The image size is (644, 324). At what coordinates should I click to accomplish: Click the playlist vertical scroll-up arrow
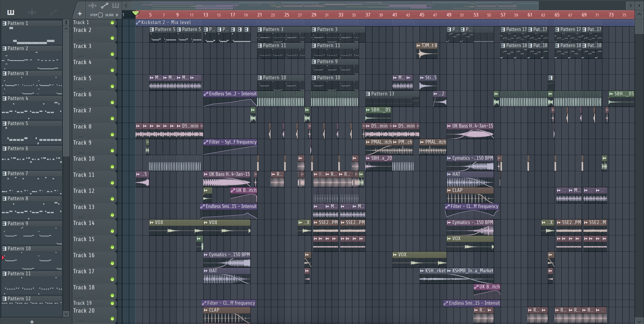tap(639, 14)
